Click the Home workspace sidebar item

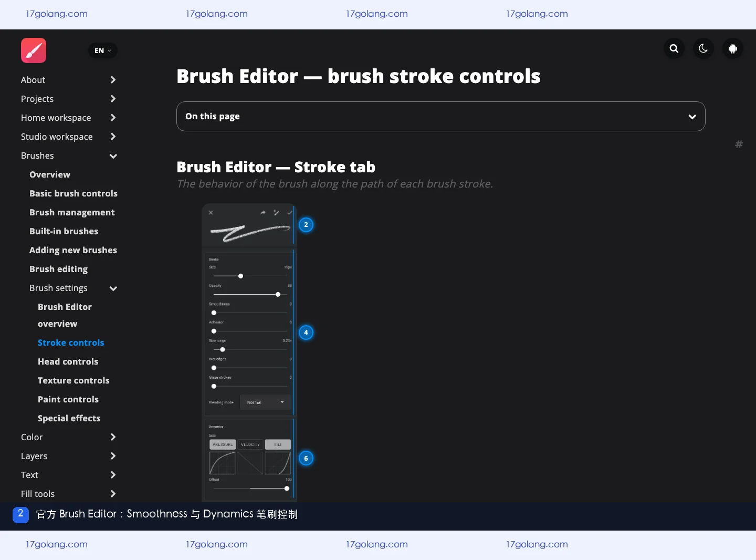[x=56, y=118]
